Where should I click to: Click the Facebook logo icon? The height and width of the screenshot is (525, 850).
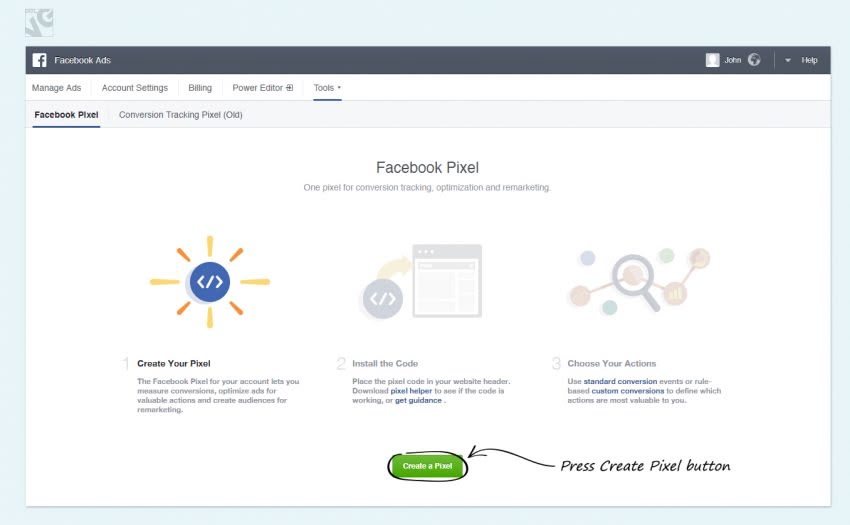pos(40,60)
